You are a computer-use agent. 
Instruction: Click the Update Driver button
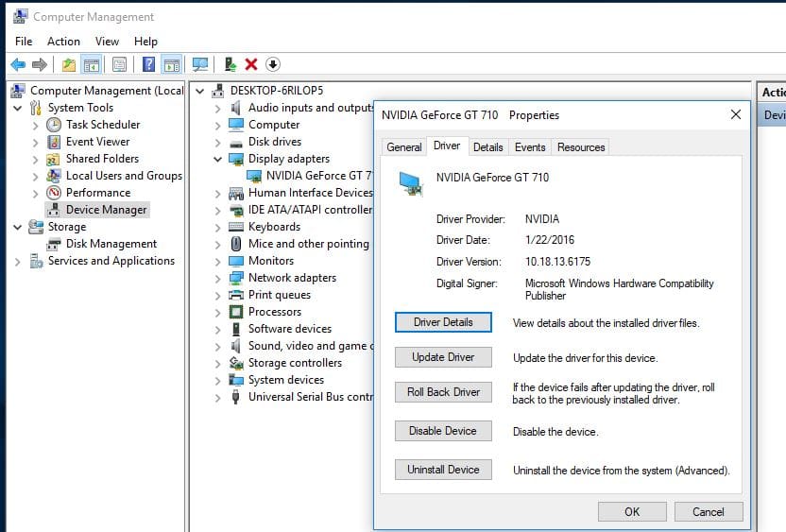click(443, 357)
